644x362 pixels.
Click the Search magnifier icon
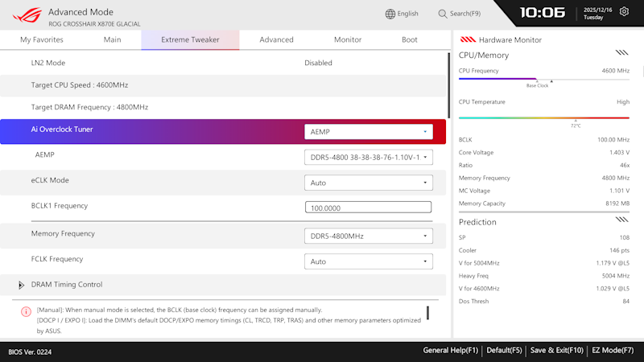pos(442,14)
